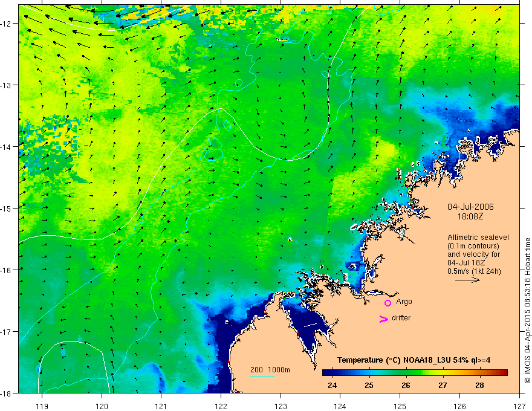Image resolution: width=532 pixels, height=411 pixels.
Task: Click latitude axis label '-14'
Action: pyautogui.click(x=7, y=147)
